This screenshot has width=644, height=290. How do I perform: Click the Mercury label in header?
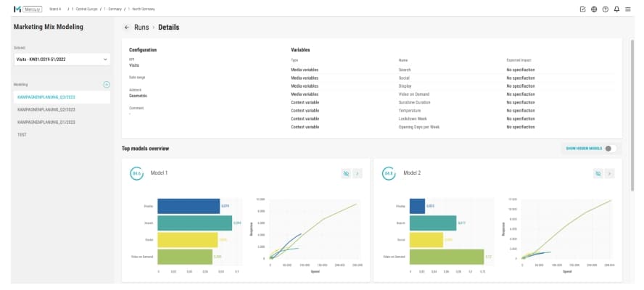(x=32, y=9)
